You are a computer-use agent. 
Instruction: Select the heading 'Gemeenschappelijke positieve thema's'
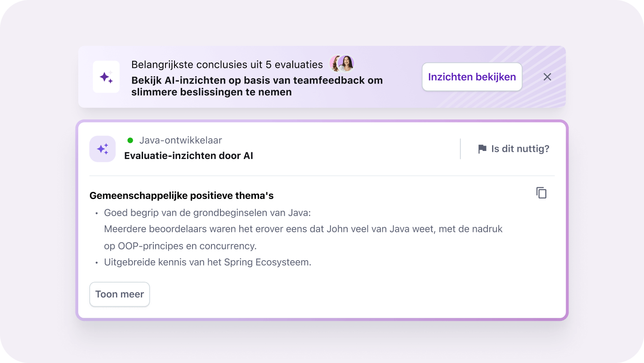[181, 195]
